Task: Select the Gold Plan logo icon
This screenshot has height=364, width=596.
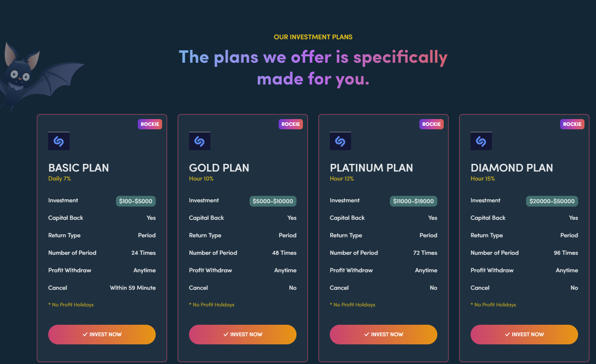Action: pos(200,141)
